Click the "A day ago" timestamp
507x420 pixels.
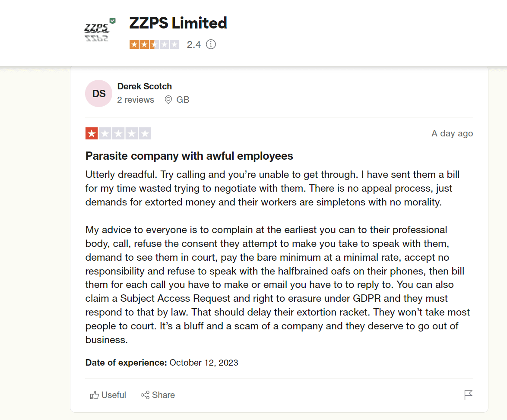click(452, 133)
